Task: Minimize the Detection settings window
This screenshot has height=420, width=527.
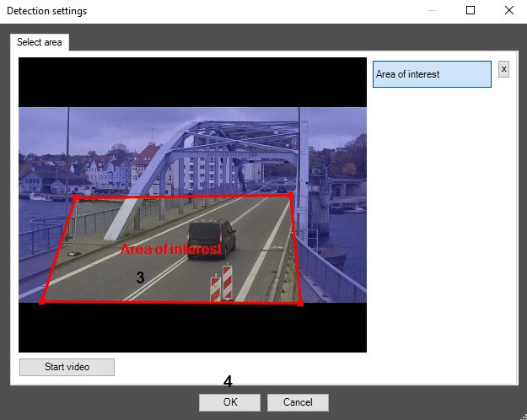Action: 433,11
